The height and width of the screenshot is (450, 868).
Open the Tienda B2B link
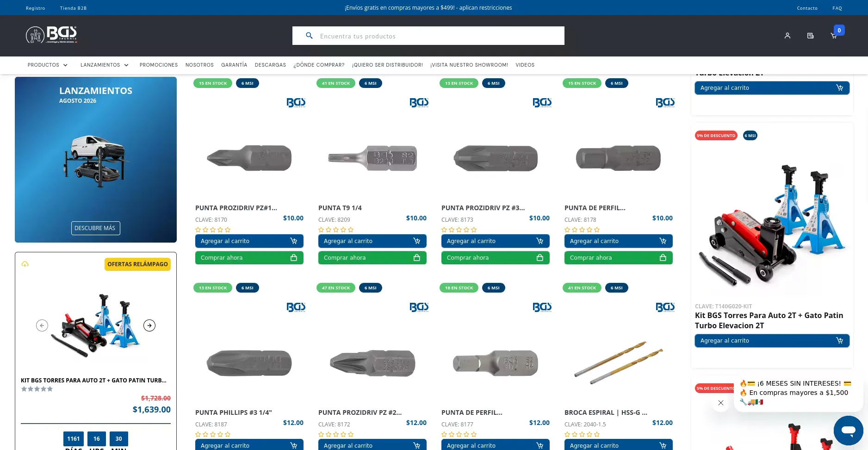[x=73, y=8]
